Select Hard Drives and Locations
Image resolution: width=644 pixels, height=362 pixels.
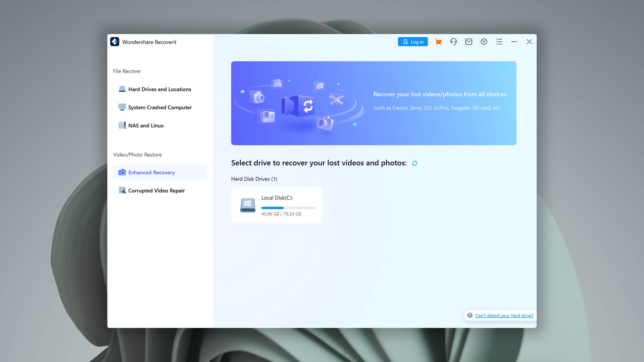159,89
